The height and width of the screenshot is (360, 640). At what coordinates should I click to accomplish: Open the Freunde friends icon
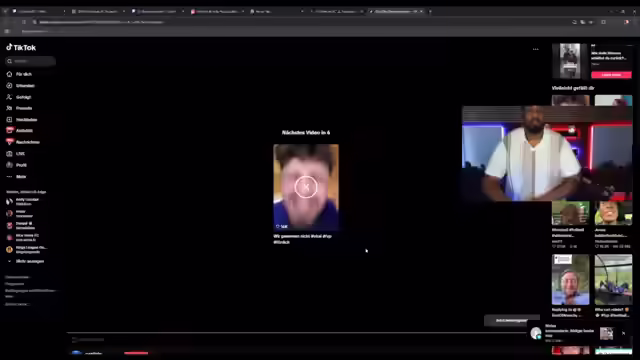[x=9, y=108]
